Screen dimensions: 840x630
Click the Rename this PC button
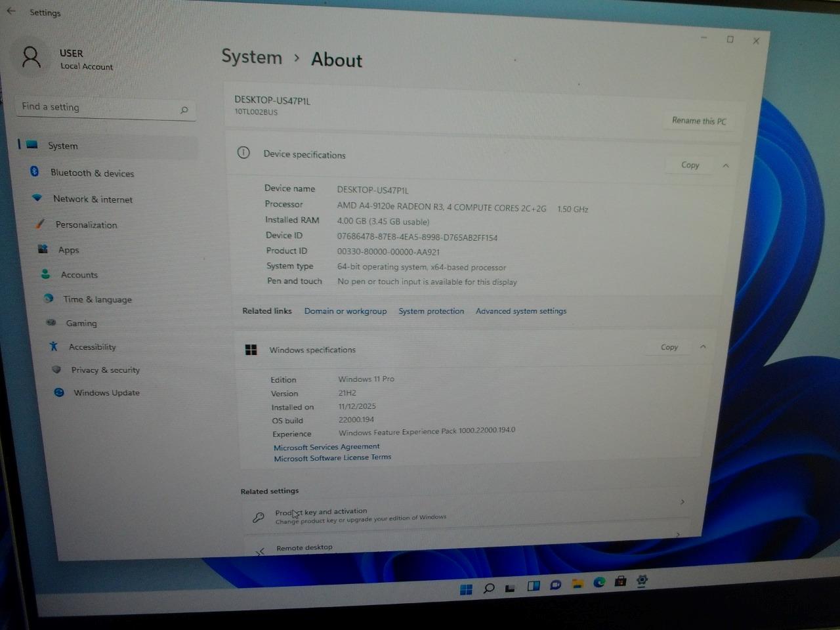[x=699, y=121]
